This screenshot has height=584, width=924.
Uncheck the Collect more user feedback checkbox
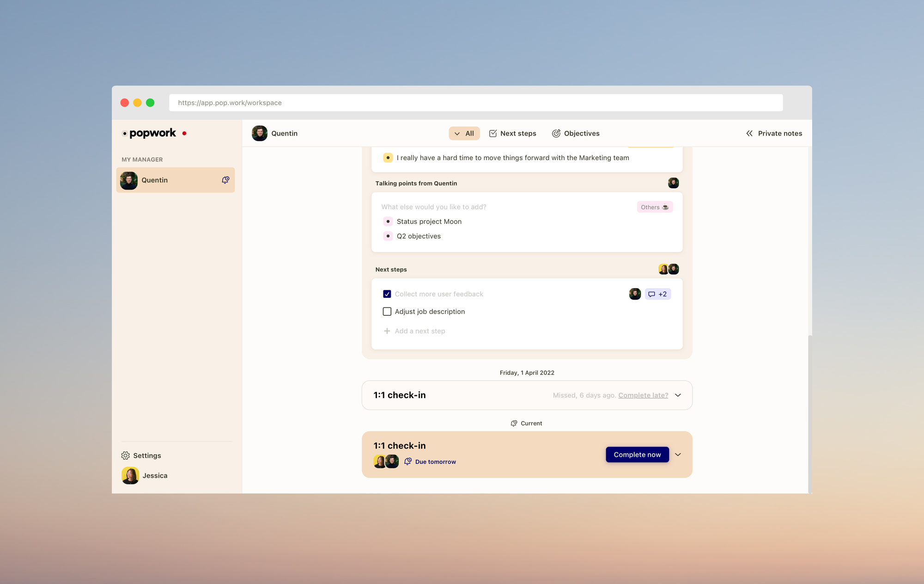(x=387, y=294)
